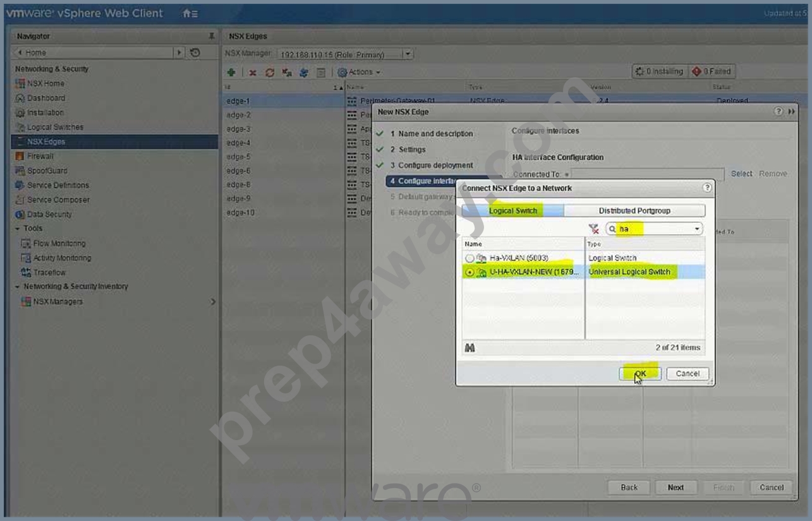Click the filter search field containing ha
Screen dimensions: 812x521
[654, 229]
